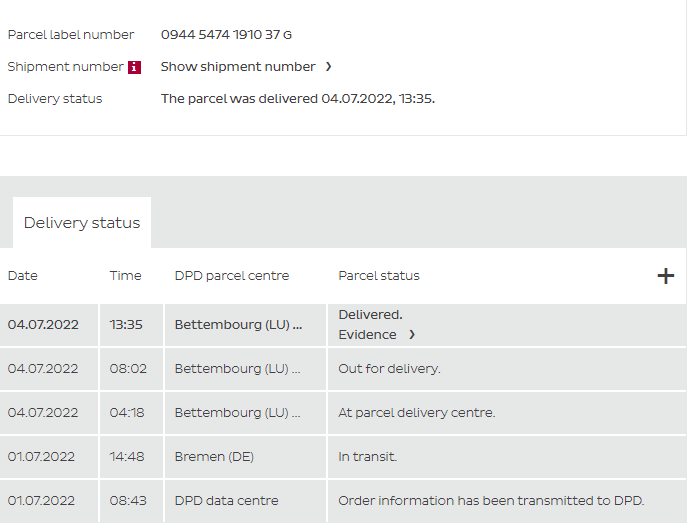
Task: Select the Bremen (DE) parcel centre cell
Action: (x=214, y=457)
